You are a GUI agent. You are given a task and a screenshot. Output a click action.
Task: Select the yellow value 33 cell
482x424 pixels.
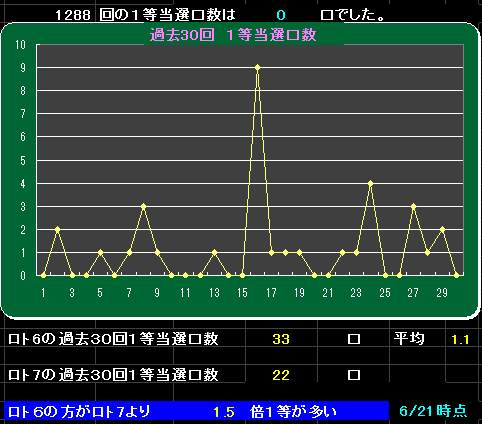pyautogui.click(x=281, y=339)
